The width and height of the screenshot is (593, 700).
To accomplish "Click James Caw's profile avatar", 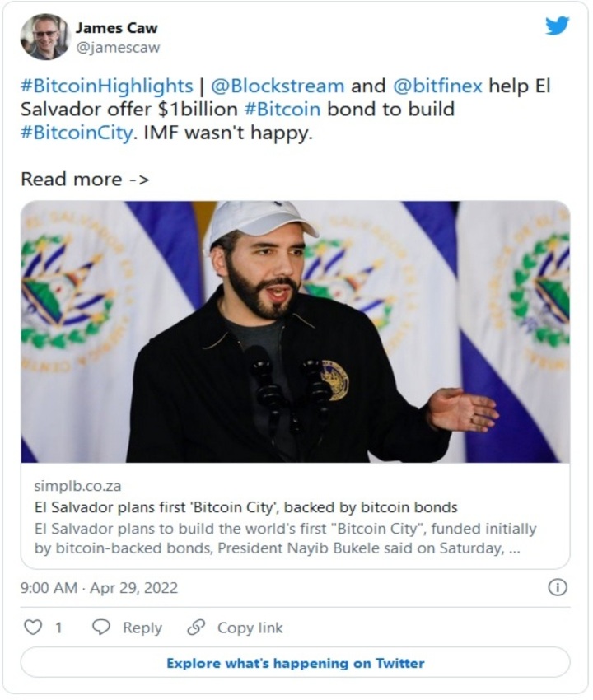I will coord(45,36).
